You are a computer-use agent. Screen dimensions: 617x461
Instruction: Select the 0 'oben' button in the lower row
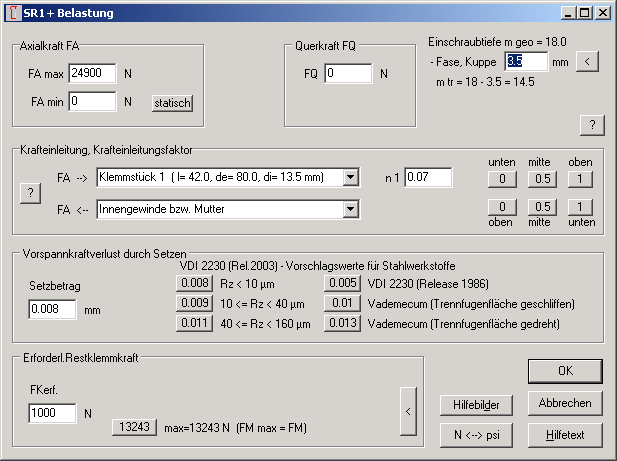502,207
